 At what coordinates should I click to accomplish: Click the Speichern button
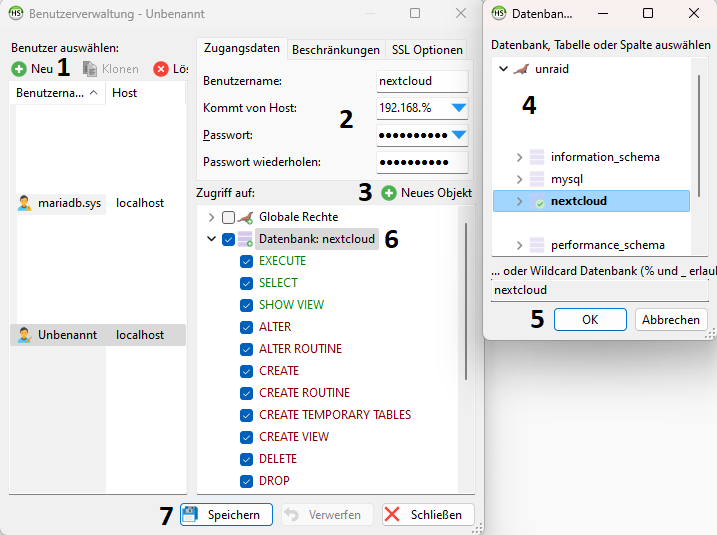pos(226,515)
